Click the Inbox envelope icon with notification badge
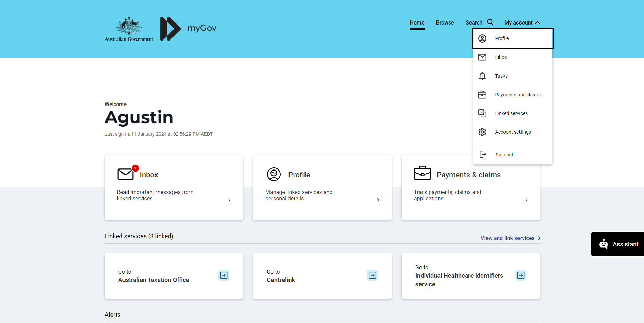The height and width of the screenshot is (323, 644). [x=126, y=174]
